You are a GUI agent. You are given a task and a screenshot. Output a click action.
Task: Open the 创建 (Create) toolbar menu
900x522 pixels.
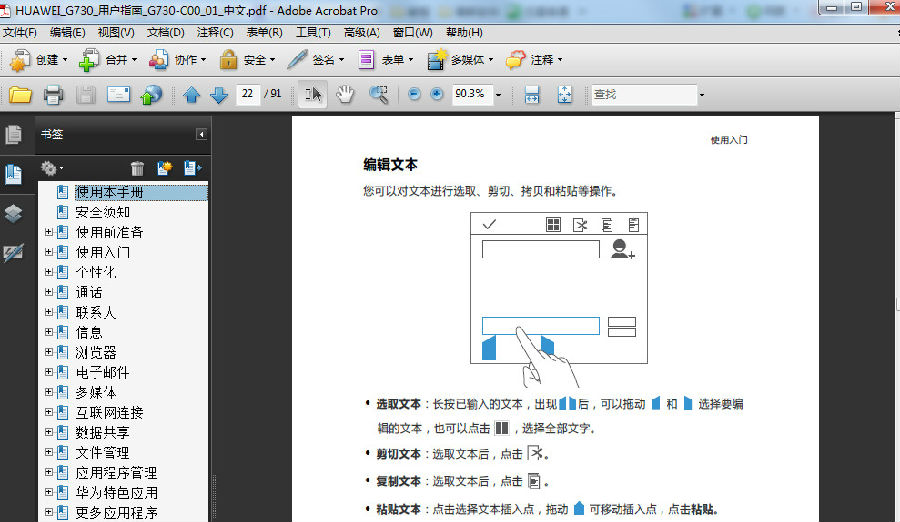38,60
